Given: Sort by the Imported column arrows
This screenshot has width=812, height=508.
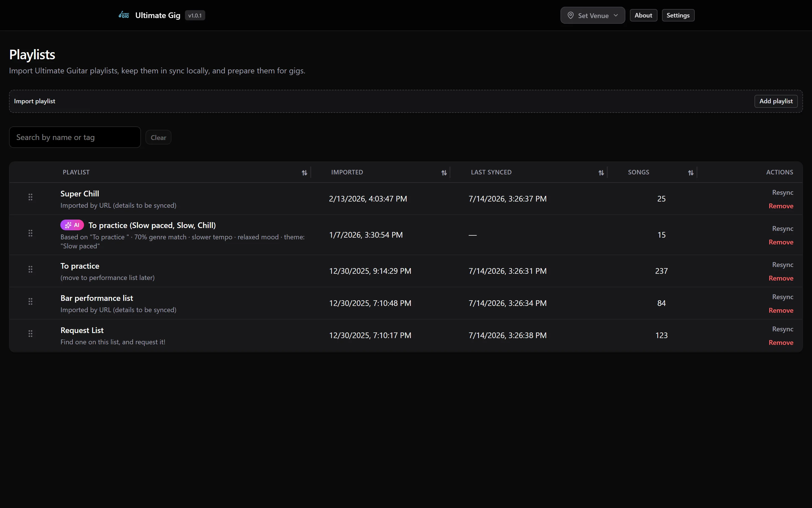Looking at the screenshot, I should pos(444,173).
